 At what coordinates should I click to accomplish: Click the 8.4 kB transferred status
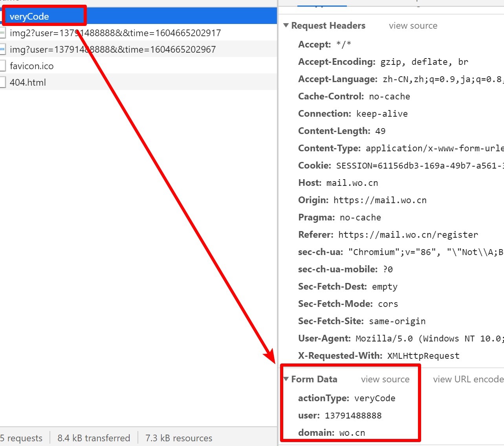pyautogui.click(x=93, y=438)
